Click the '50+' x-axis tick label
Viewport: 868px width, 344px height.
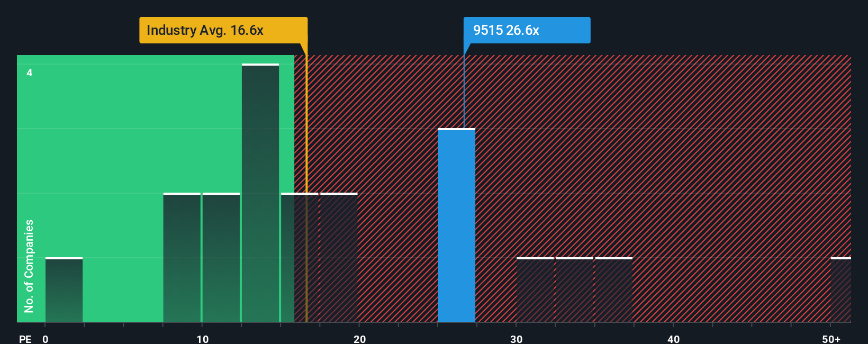831,339
